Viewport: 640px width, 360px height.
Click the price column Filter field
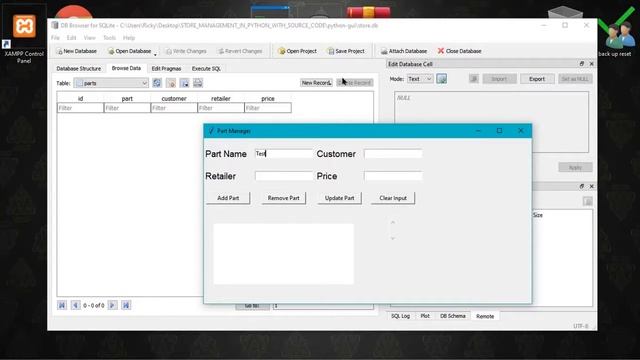(x=268, y=108)
